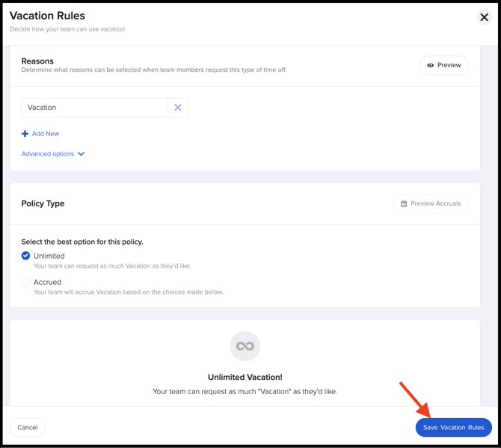
Task: Click the Policy Type section heading
Action: coord(43,203)
